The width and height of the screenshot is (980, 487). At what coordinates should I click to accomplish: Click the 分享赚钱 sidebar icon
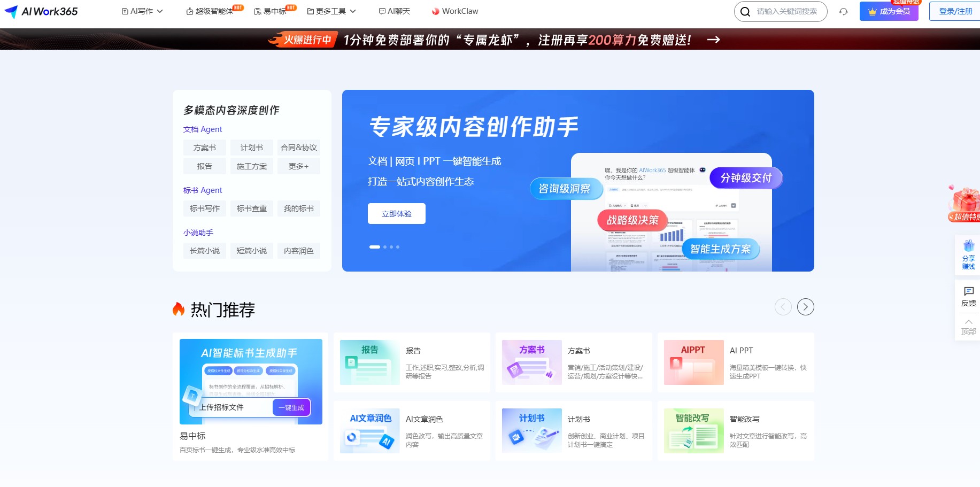(969, 255)
